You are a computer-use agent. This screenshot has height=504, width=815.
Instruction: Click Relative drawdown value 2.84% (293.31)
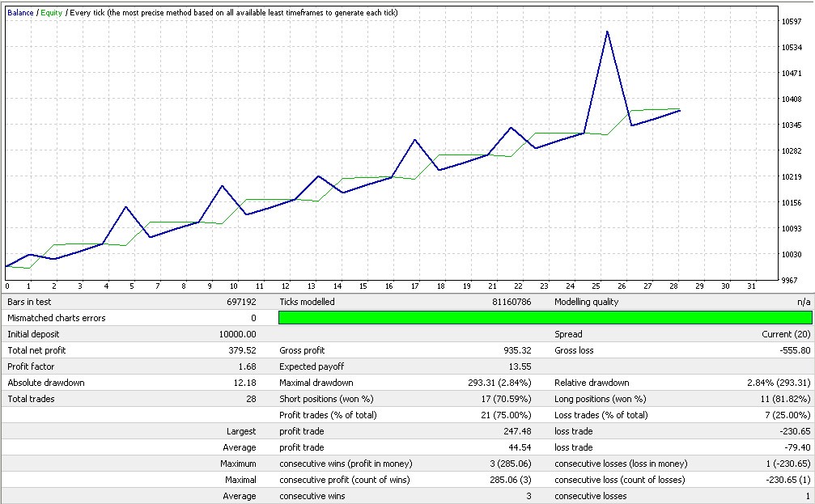pyautogui.click(x=779, y=383)
